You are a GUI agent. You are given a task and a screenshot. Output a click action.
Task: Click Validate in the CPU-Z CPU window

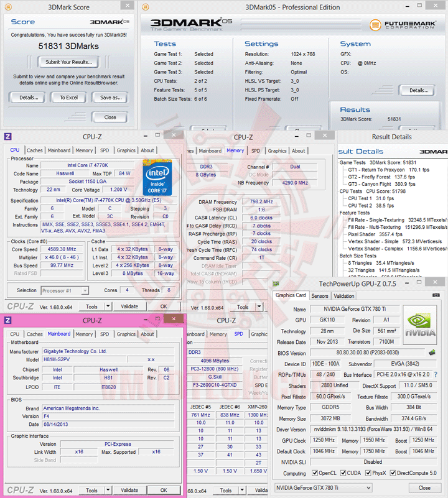129,307
